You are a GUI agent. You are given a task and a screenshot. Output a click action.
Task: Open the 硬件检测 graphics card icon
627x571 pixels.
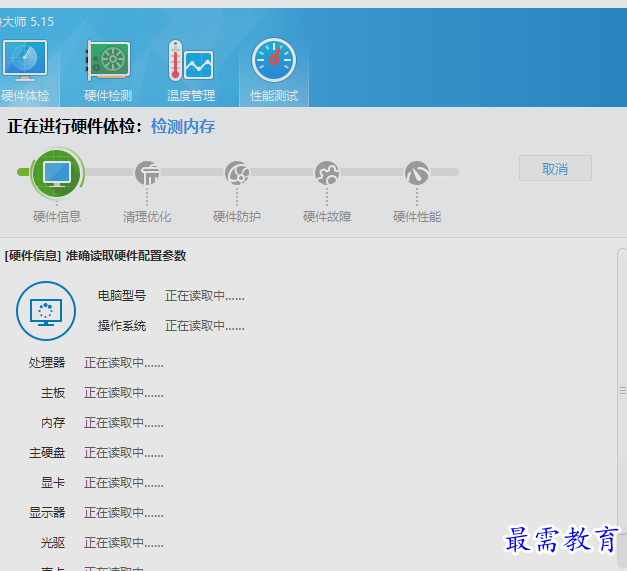pyautogui.click(x=108, y=60)
